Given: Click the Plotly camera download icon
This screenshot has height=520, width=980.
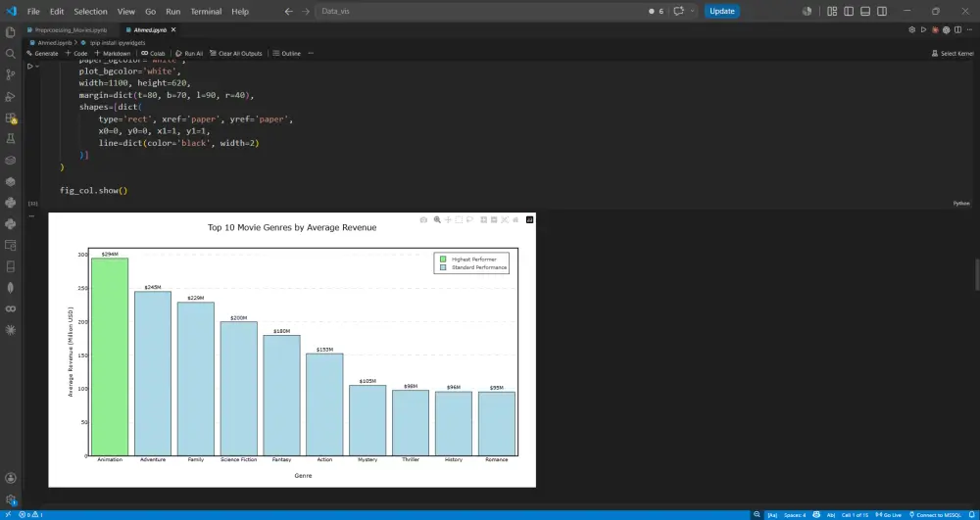Looking at the screenshot, I should [x=423, y=219].
